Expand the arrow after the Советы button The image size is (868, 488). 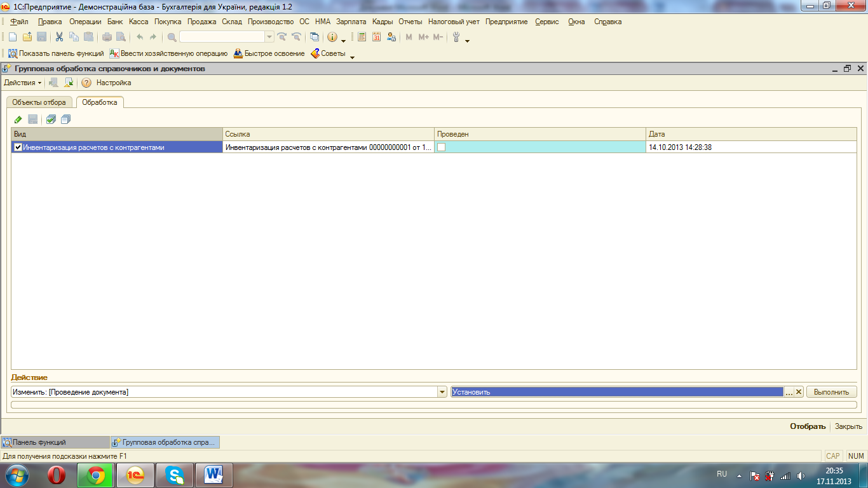[x=353, y=57]
